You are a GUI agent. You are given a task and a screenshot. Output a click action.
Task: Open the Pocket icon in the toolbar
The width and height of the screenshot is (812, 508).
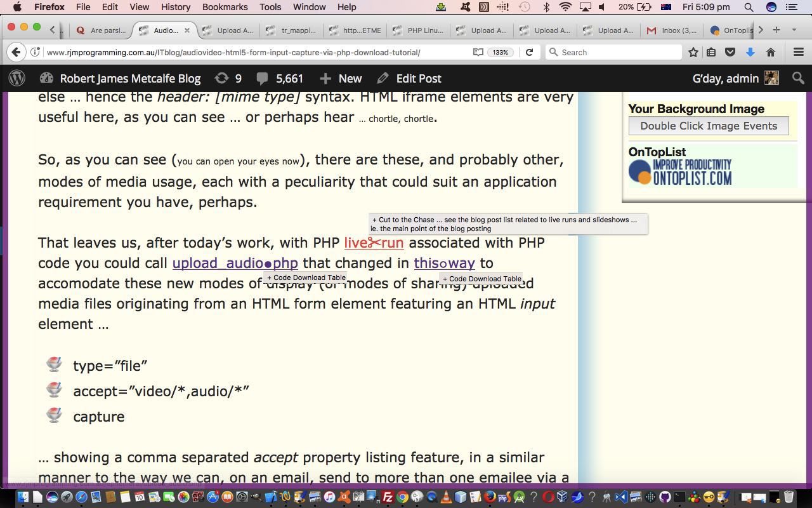tap(730, 52)
